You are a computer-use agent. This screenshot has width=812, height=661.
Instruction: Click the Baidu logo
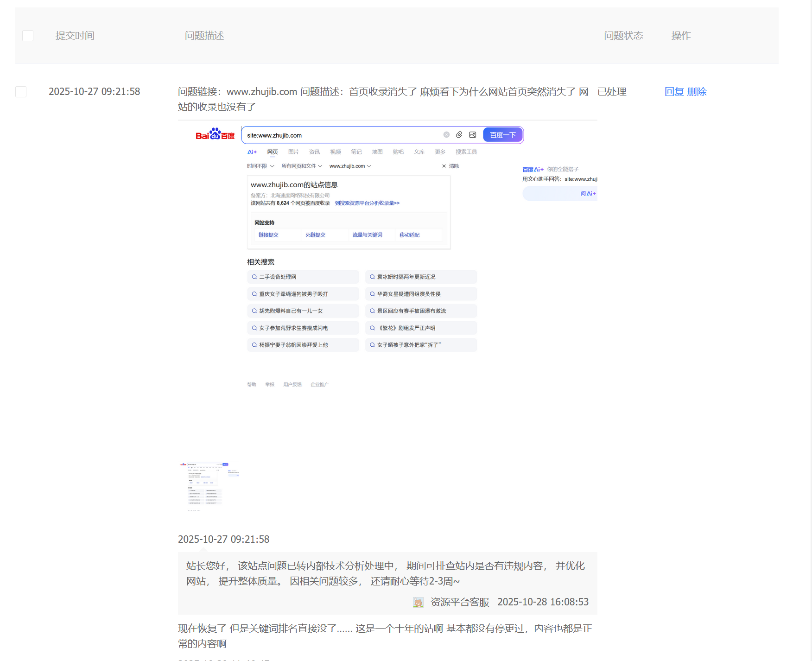click(215, 134)
